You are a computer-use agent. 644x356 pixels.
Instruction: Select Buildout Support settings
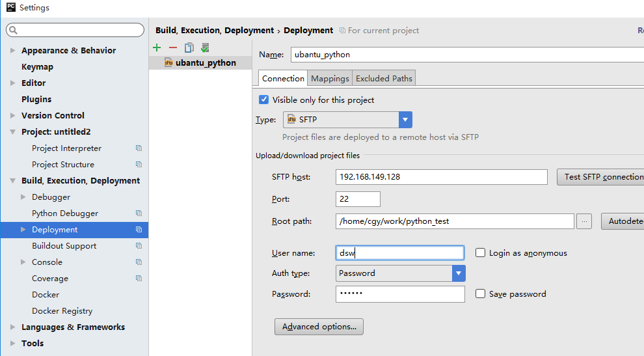coord(64,246)
